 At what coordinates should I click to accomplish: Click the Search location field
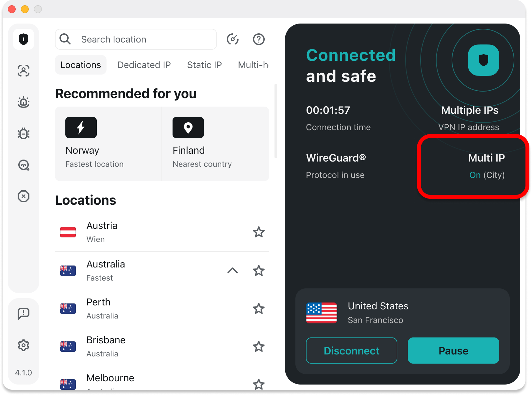(x=144, y=39)
